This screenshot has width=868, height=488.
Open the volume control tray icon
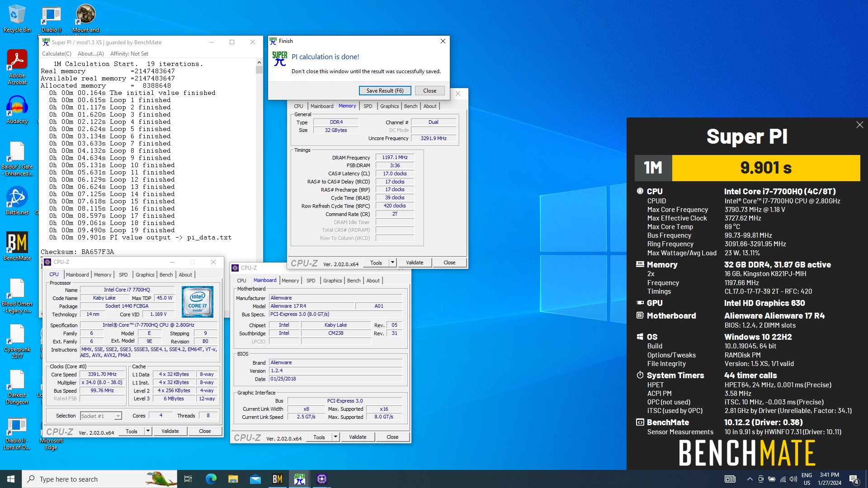coord(793,479)
